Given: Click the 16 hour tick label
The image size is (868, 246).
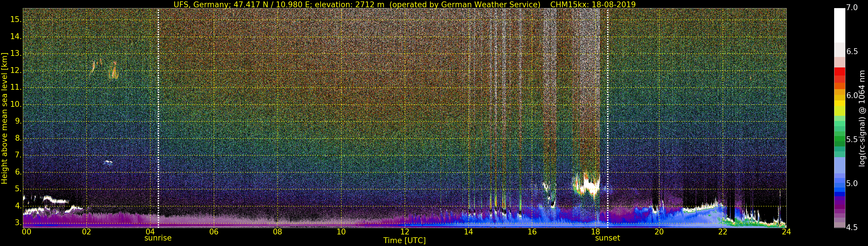Looking at the screenshot, I should pyautogui.click(x=532, y=232).
